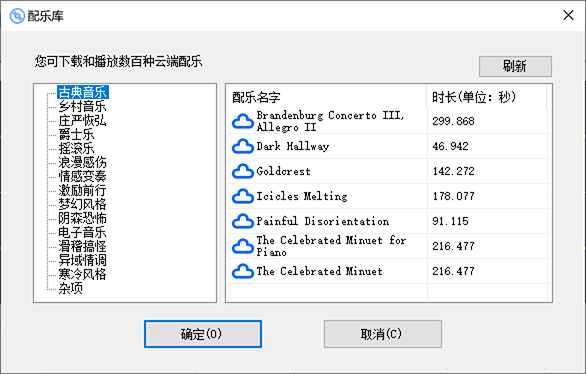Select the 古典音乐 category

tap(83, 92)
